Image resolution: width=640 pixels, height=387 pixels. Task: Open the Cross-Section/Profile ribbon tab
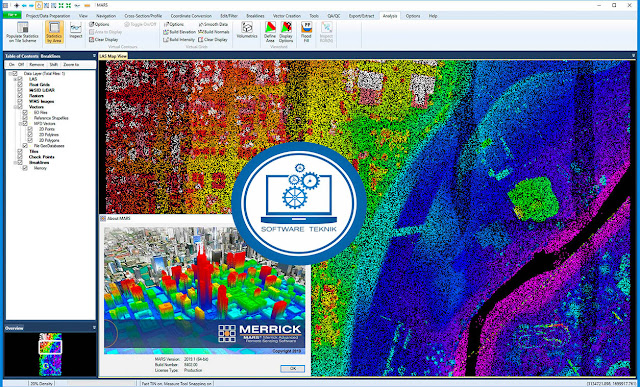tap(143, 16)
